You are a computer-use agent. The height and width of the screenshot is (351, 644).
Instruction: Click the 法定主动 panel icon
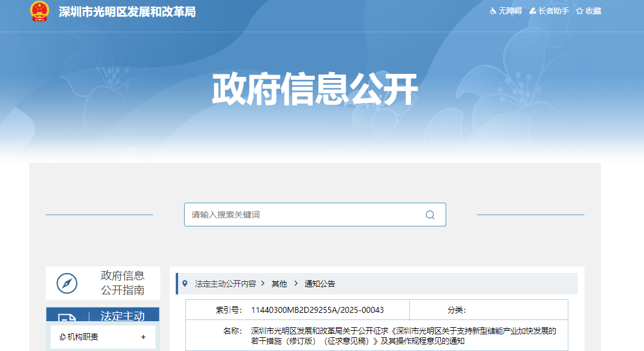point(67,319)
